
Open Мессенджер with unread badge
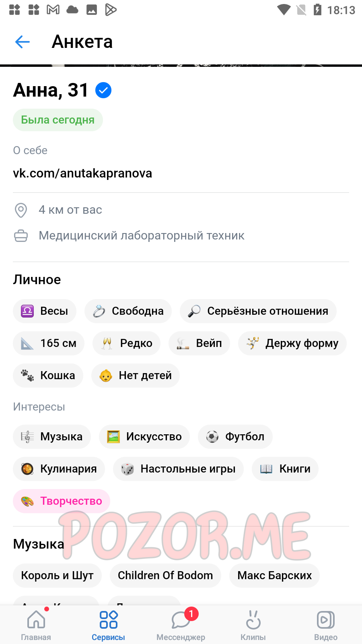point(181,625)
